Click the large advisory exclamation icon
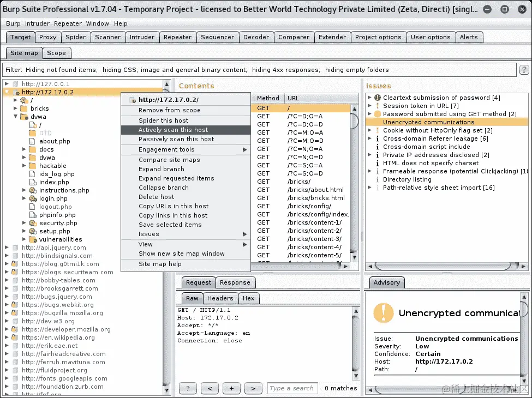Viewport: 532px width, 398px height. [384, 312]
